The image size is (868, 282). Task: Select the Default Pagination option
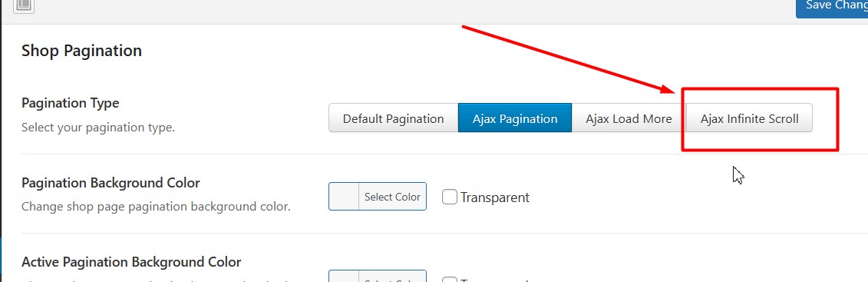click(394, 118)
